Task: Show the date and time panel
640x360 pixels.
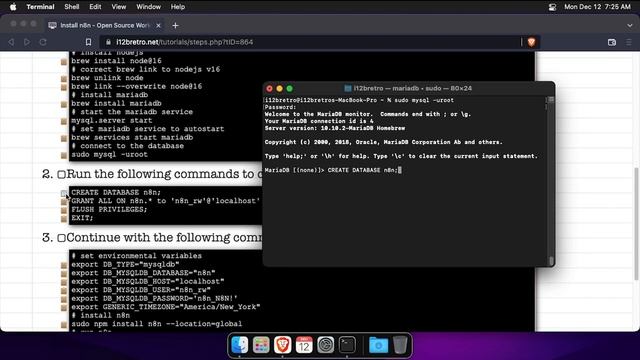Action: [597, 7]
